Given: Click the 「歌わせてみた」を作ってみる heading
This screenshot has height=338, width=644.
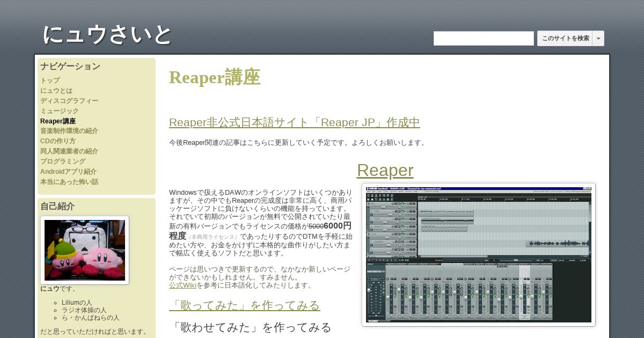Looking at the screenshot, I should tap(251, 327).
